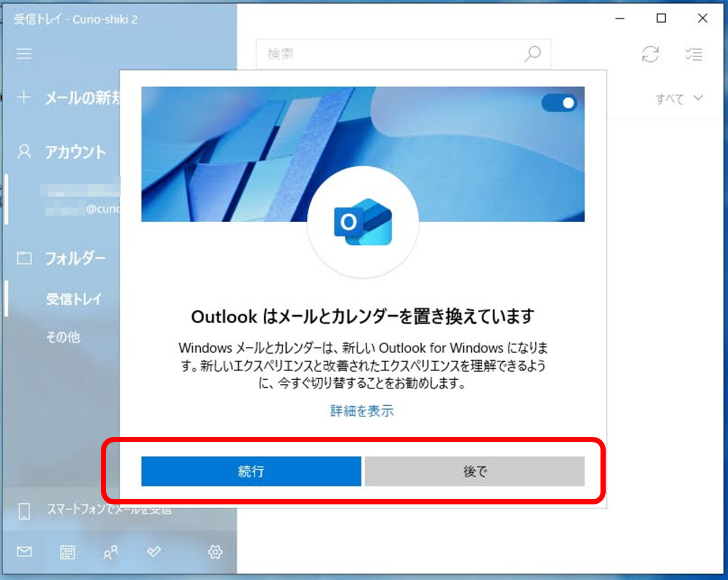Click the 後で button to postpone
The image size is (728, 580).
click(475, 471)
